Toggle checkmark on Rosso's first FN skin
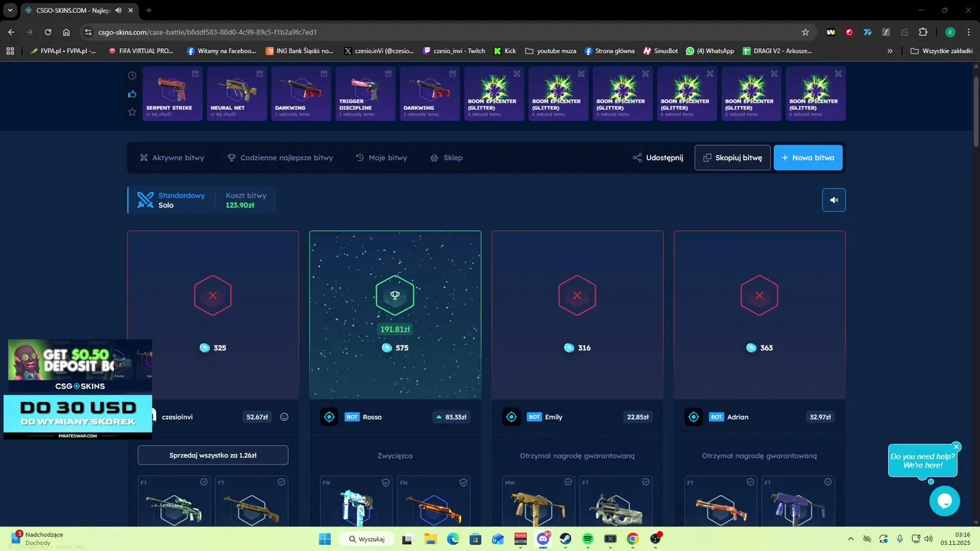980x551 pixels. pyautogui.click(x=386, y=482)
